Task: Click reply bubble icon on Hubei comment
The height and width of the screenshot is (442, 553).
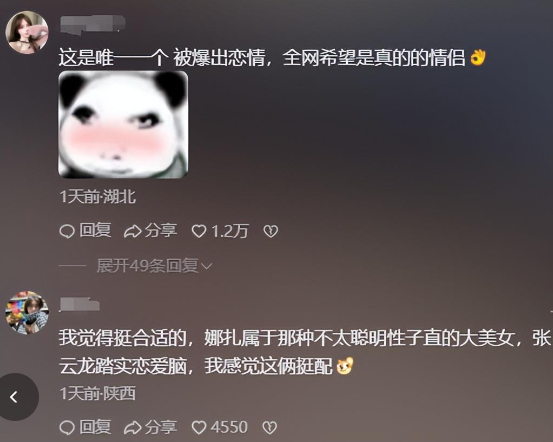Action: [x=67, y=231]
